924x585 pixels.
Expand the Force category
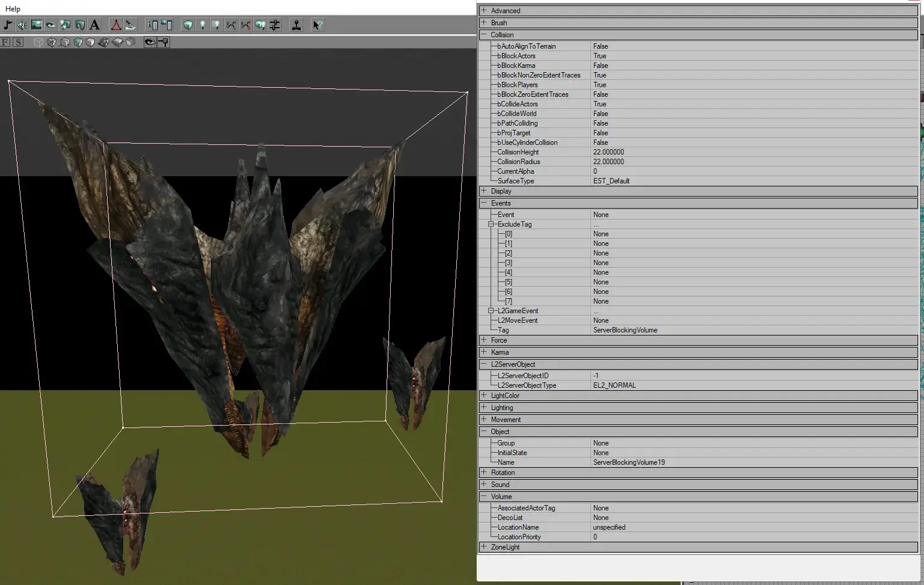483,340
